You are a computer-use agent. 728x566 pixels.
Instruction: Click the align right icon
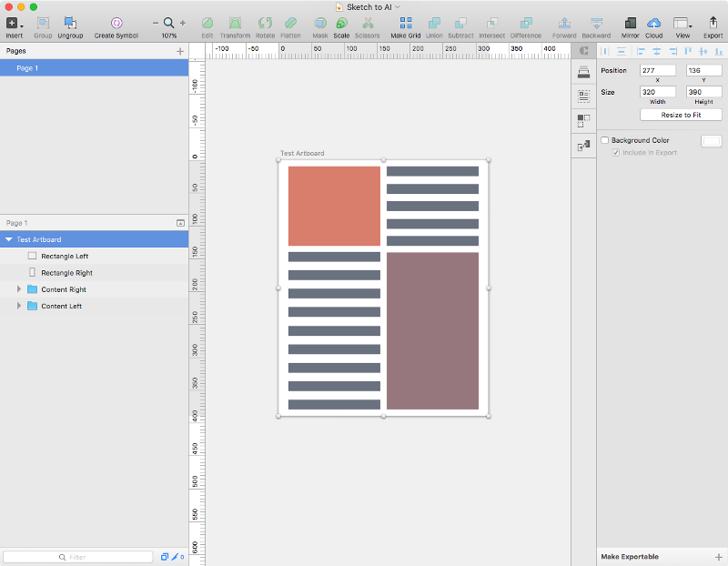pos(672,51)
